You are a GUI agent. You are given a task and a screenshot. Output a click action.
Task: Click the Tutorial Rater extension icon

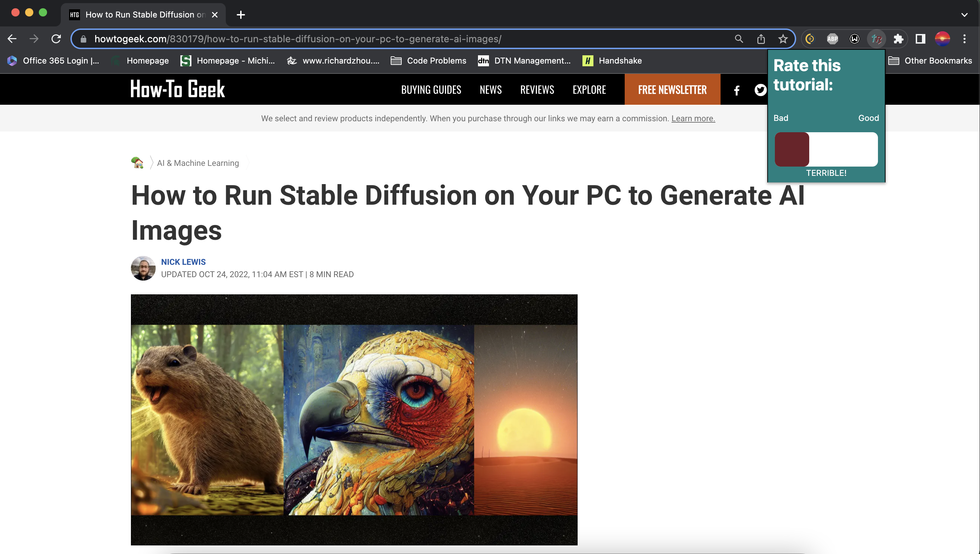click(x=876, y=39)
